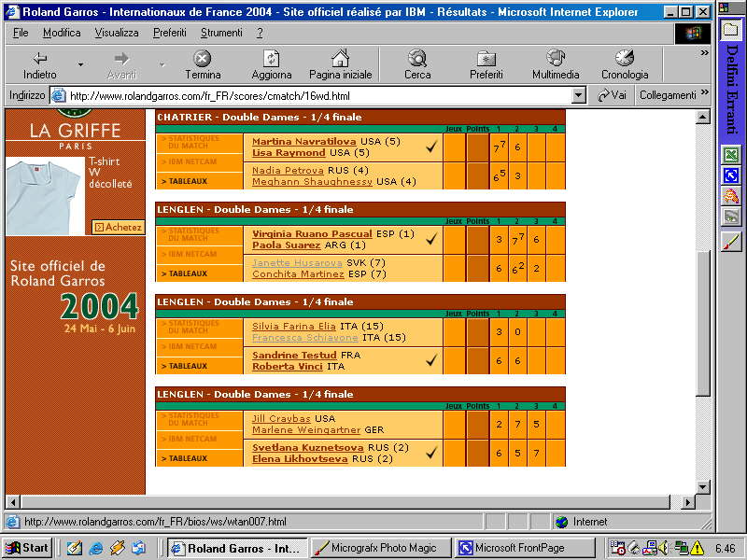The width and height of the screenshot is (747, 560).
Task: Open Silvia Farina Elia player link
Action: click(294, 326)
